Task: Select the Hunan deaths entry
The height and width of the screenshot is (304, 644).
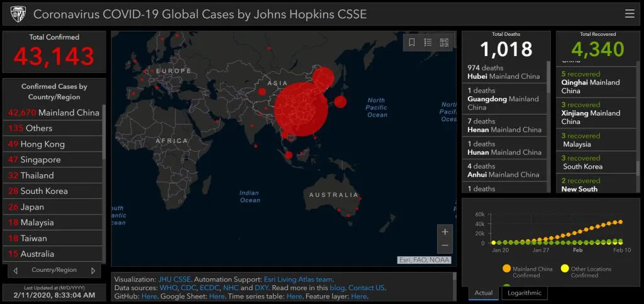Action: pos(505,148)
